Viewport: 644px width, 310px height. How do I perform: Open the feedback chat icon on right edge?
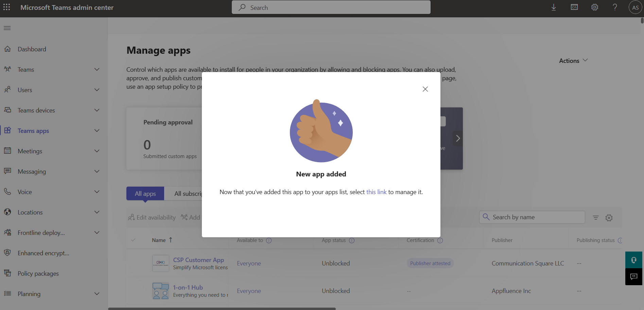(x=633, y=276)
